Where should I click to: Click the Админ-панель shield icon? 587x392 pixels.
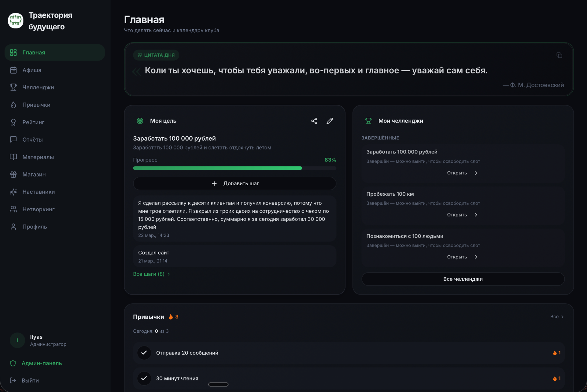click(x=13, y=363)
